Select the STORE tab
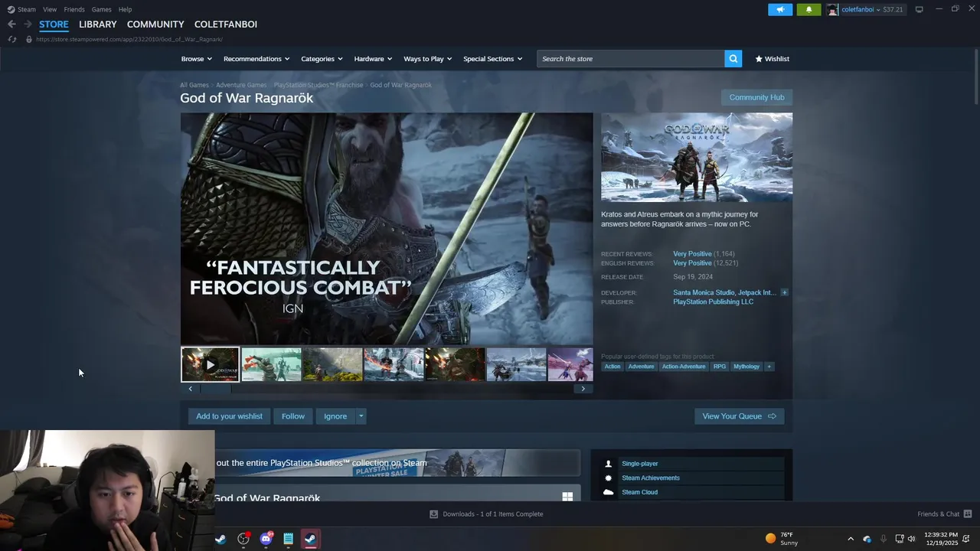The width and height of the screenshot is (980, 551). (54, 24)
